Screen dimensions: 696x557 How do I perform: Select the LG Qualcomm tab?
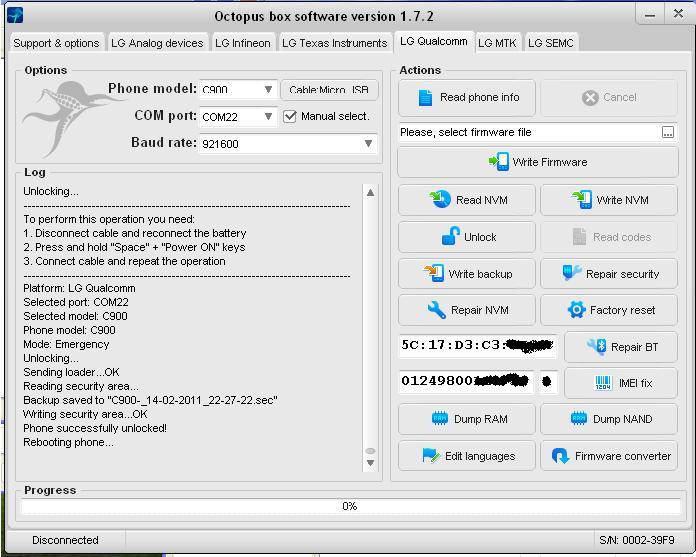tap(434, 42)
